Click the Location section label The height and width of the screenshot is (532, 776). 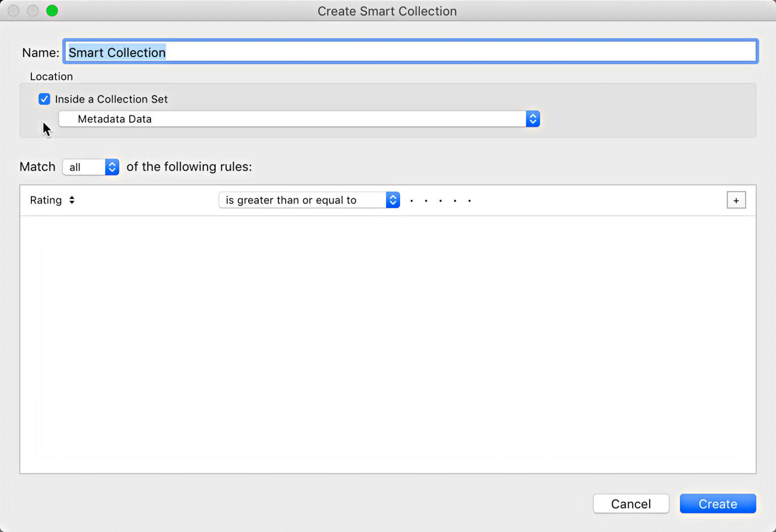[x=52, y=76]
